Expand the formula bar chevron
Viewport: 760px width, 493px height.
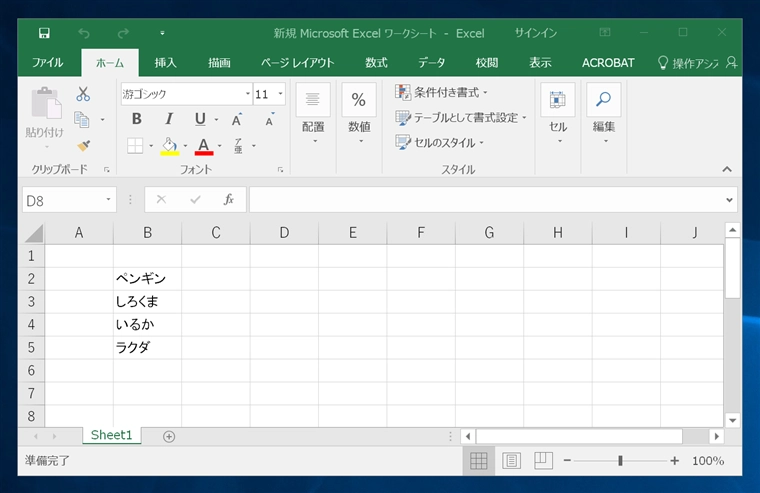click(729, 200)
